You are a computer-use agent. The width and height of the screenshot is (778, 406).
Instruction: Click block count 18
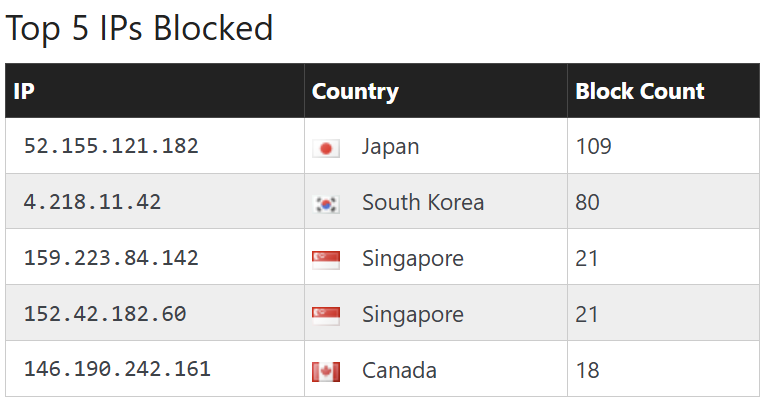[x=588, y=371]
